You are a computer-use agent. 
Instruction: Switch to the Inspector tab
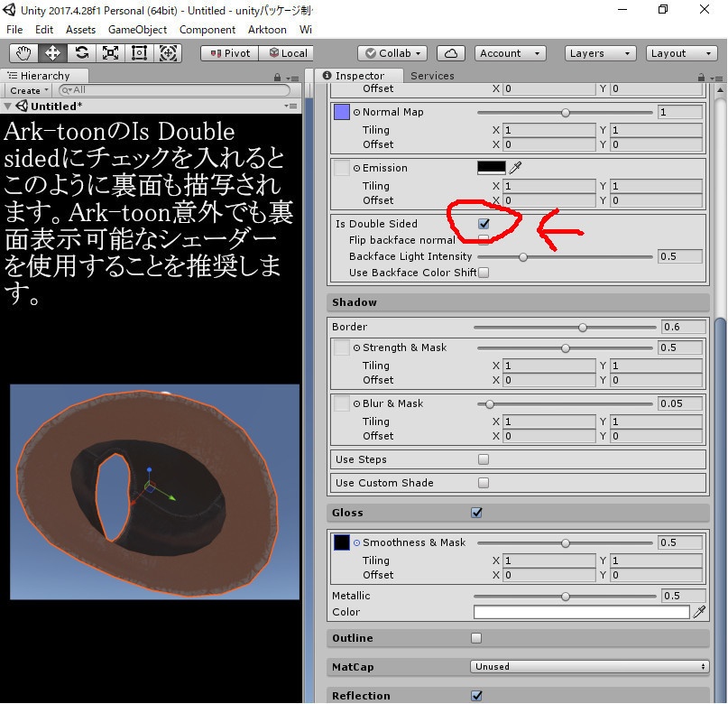pos(357,76)
